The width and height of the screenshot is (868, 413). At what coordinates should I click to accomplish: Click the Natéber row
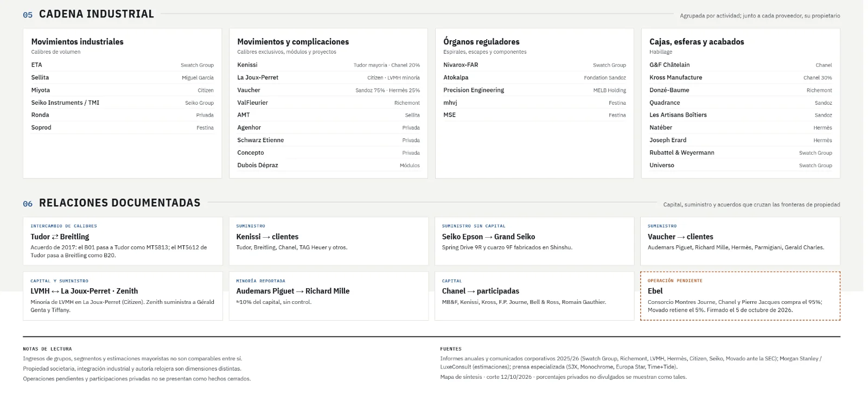pyautogui.click(x=741, y=128)
